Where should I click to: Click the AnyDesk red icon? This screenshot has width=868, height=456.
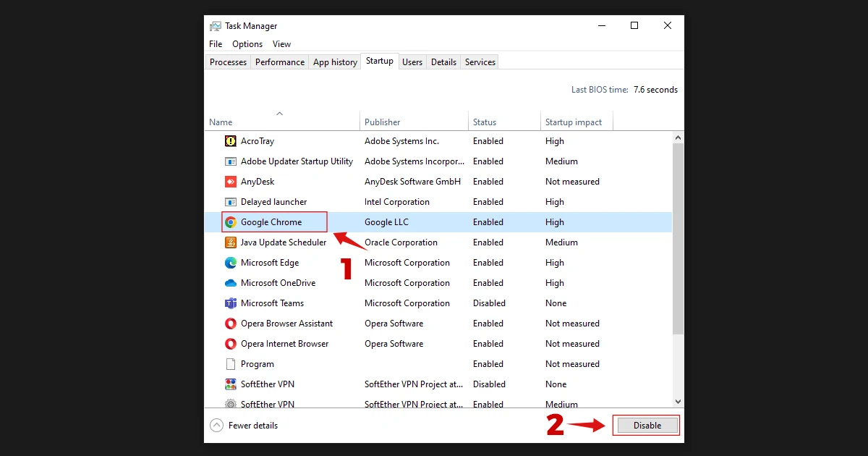231,182
